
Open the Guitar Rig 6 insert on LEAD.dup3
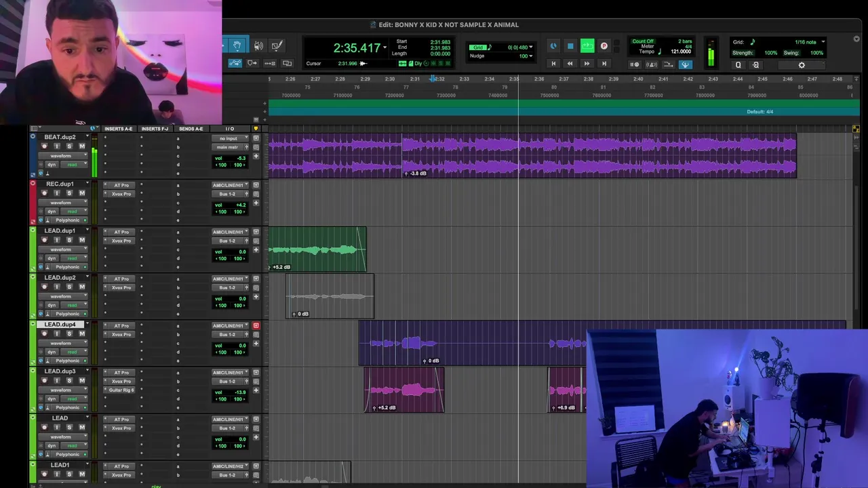121,390
